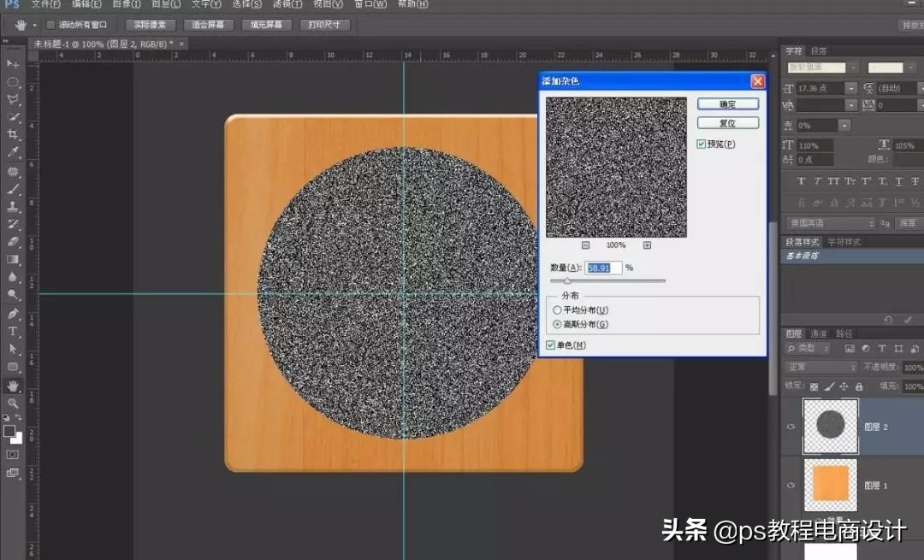Open the blend mode dropdown showing 正常

pos(819,367)
